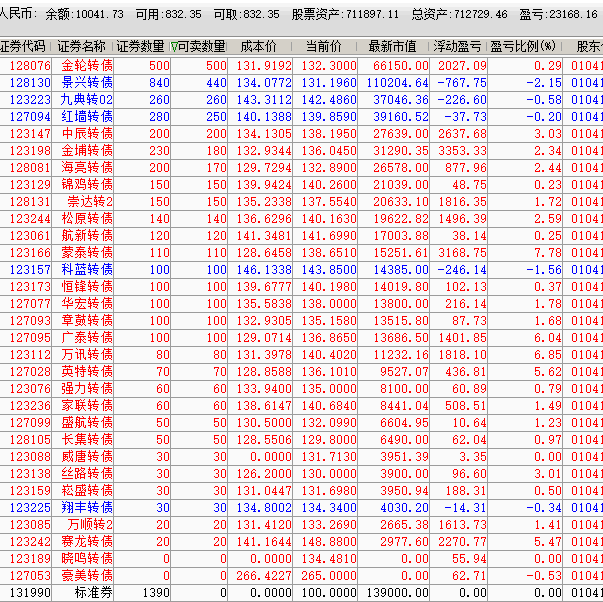Click 可用:832.35 in summary bar
This screenshot has width=603, height=602.
(x=168, y=15)
